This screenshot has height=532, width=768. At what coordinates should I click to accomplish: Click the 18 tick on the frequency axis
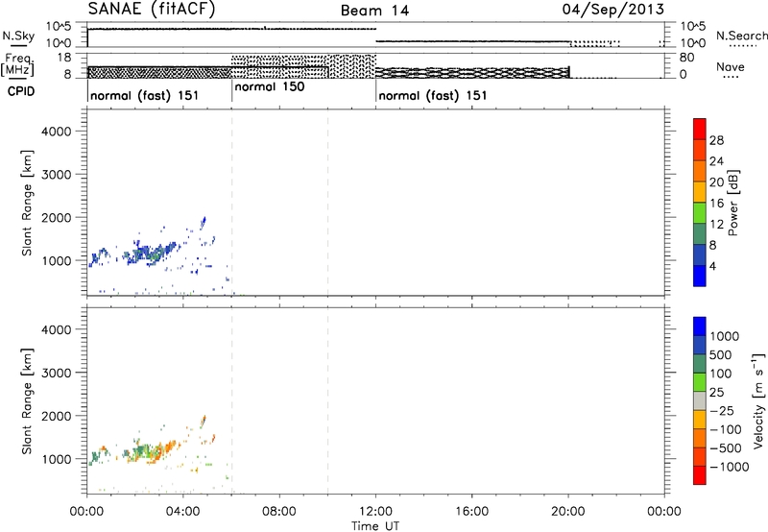[63, 58]
